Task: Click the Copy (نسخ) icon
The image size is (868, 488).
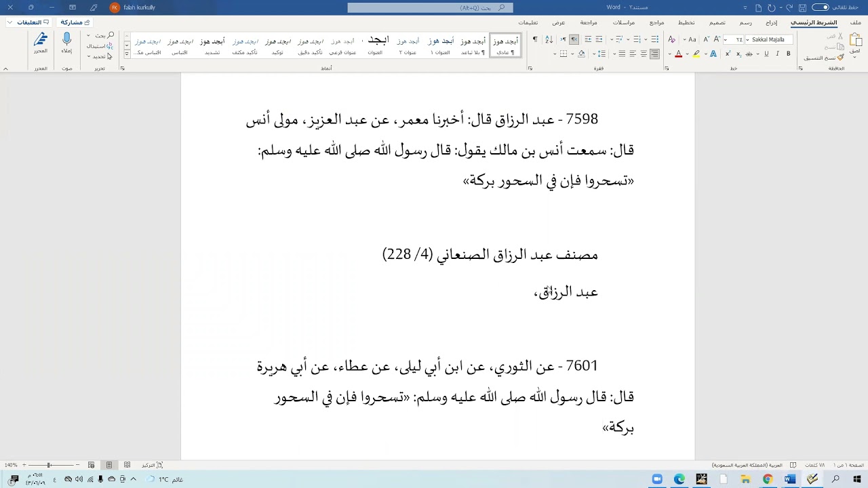Action: click(842, 47)
